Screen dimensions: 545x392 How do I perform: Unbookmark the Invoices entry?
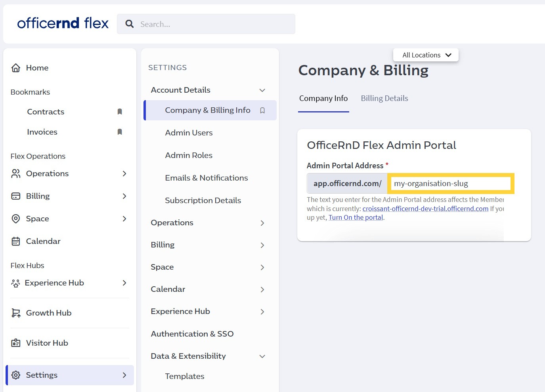[120, 132]
